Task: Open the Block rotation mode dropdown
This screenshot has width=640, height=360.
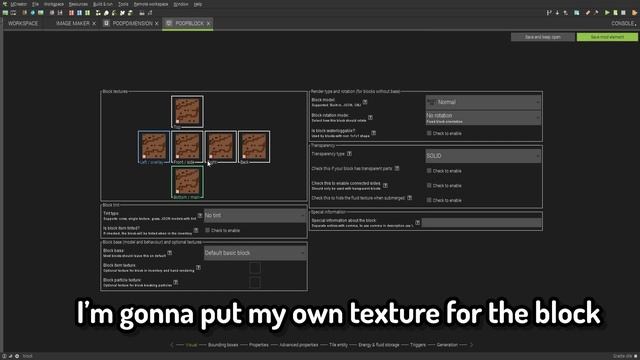Action: click(483, 118)
